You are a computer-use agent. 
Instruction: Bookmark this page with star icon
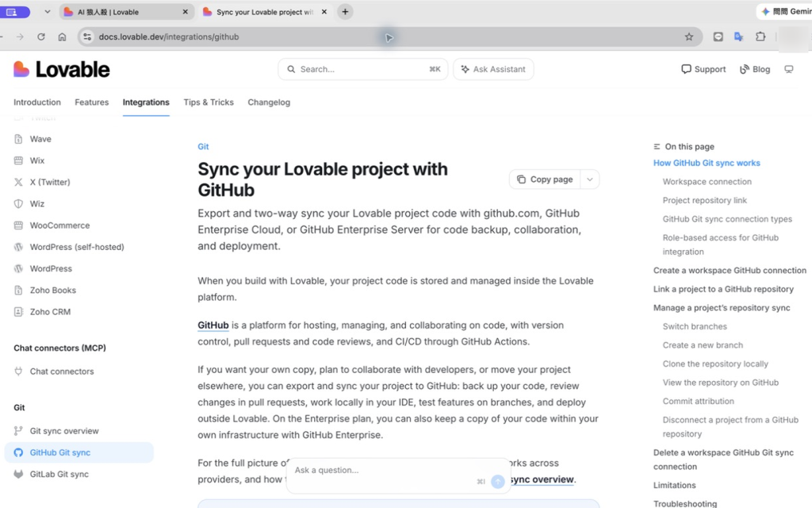[689, 37]
